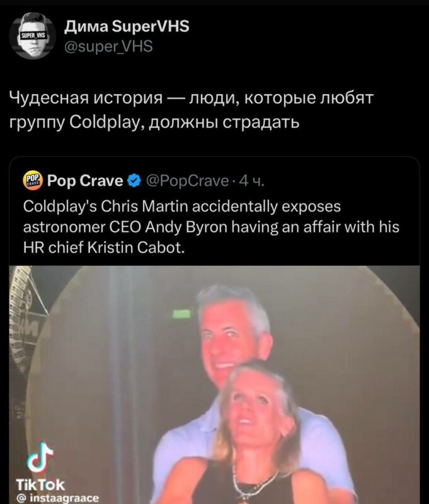Open quoted tweet text about Chris Martin
Viewport: 429px width, 504px height.
211,227
